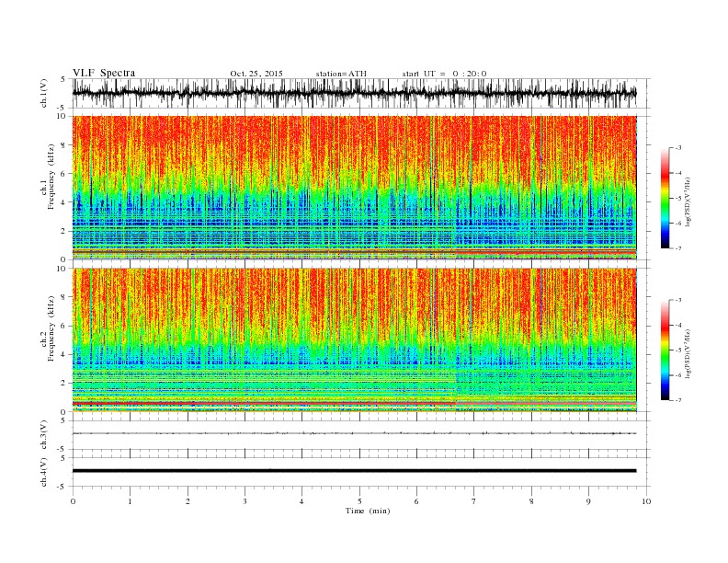Click the "2" tick on the time axis
728x563 pixels.
[188, 501]
